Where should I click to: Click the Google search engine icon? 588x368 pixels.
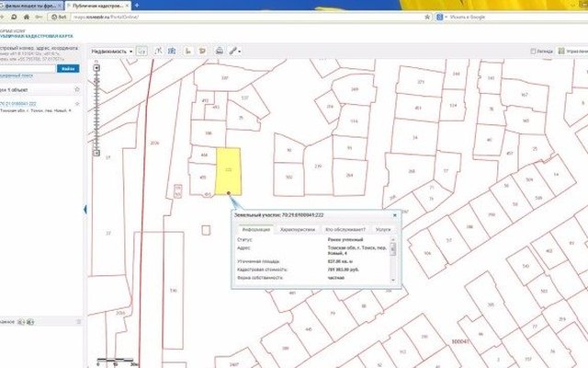point(440,17)
